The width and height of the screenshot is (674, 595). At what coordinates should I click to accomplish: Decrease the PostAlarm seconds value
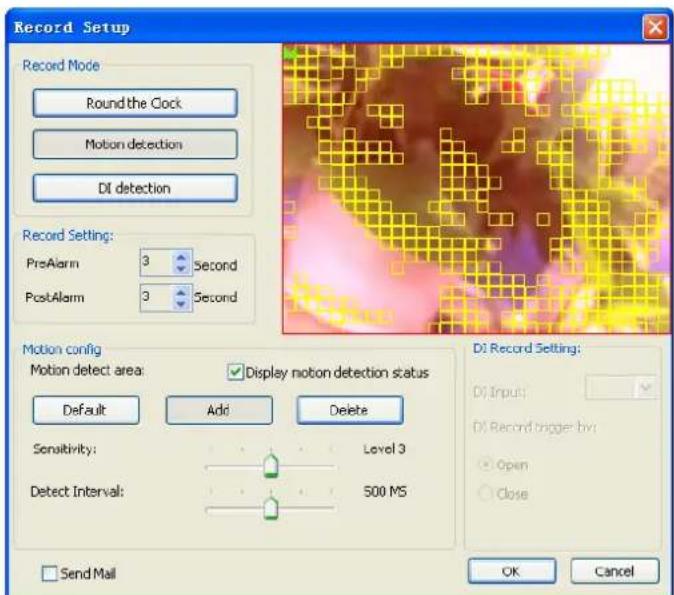(x=181, y=303)
